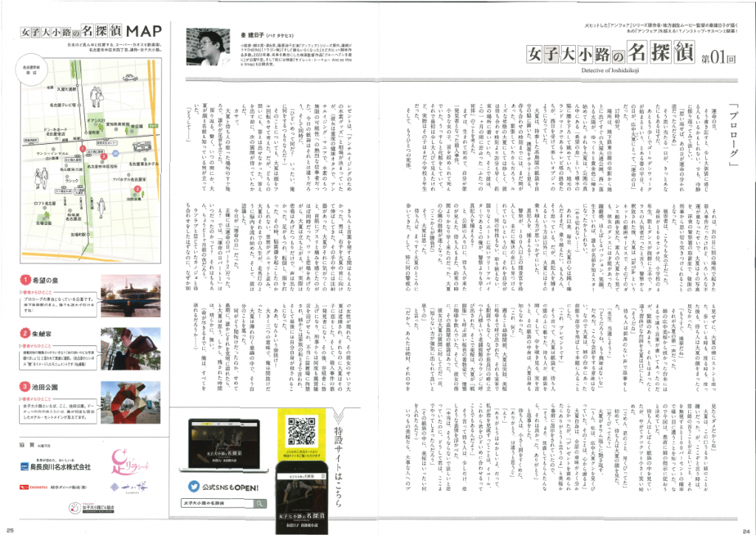756x535 pixels.
Task: Click the 公式SNSもOPEN! text
Action: [230, 487]
